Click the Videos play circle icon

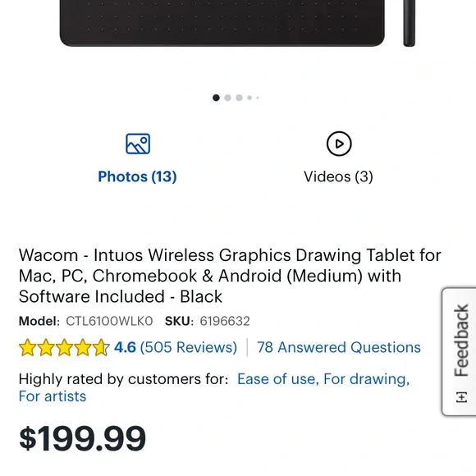point(339,144)
